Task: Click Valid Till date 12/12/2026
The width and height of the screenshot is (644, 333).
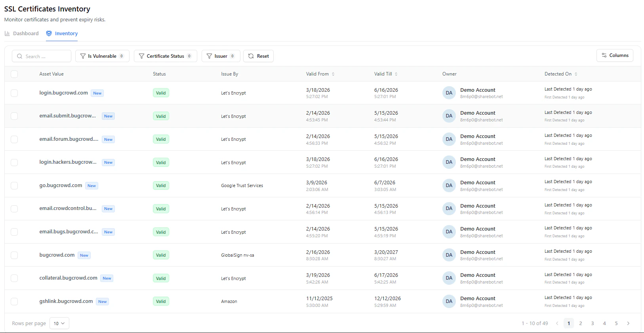Action: click(x=387, y=299)
